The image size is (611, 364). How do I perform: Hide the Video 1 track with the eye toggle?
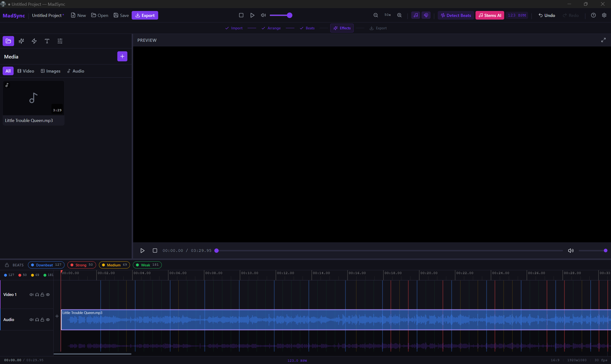48,295
